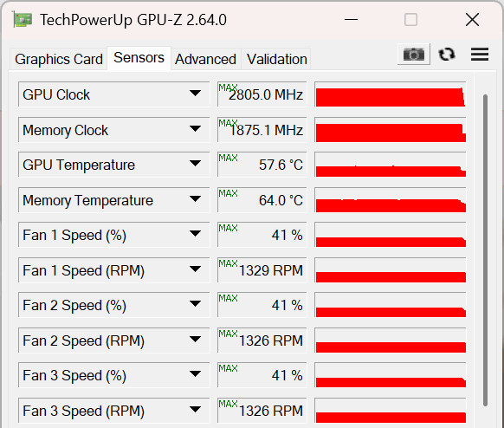Click the GPU Clock red history graph
This screenshot has height=428, width=504.
(391, 94)
